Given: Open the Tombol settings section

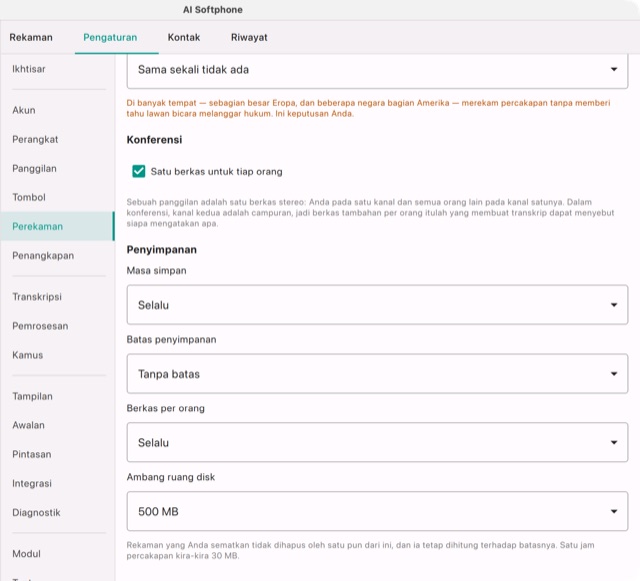Looking at the screenshot, I should [x=58, y=198].
